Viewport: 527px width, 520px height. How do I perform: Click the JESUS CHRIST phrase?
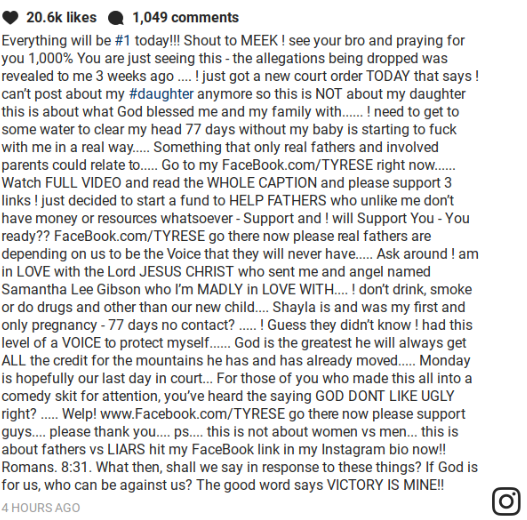click(x=186, y=272)
